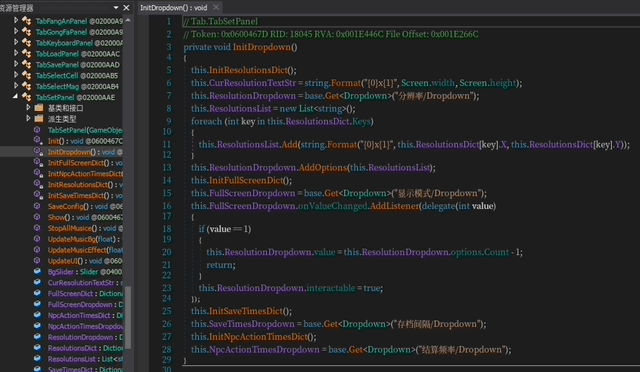Click the TabSetPanel class icon
640x372 pixels.
pyautogui.click(x=27, y=97)
